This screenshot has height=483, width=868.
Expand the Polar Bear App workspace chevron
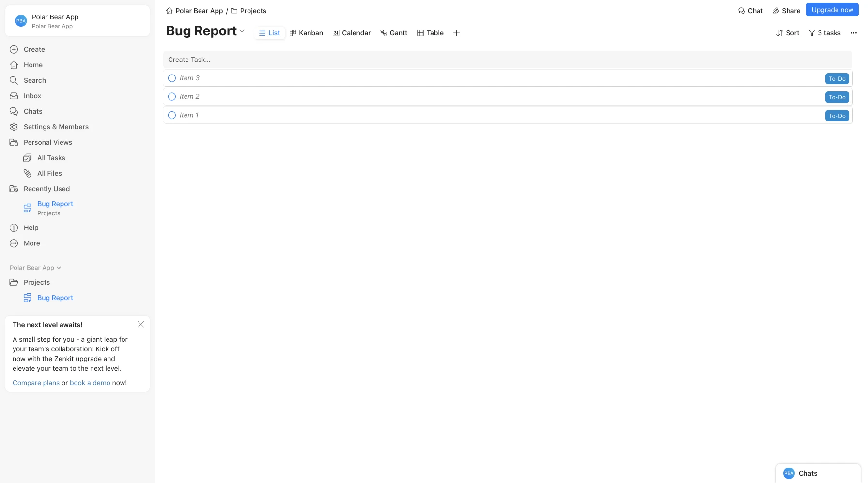(59, 268)
